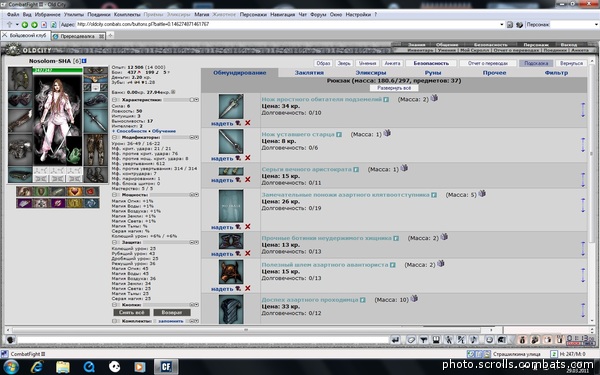Launch Internet Explorer from the taskbar
Viewport: 600px width, 375px height.
(x=37, y=367)
